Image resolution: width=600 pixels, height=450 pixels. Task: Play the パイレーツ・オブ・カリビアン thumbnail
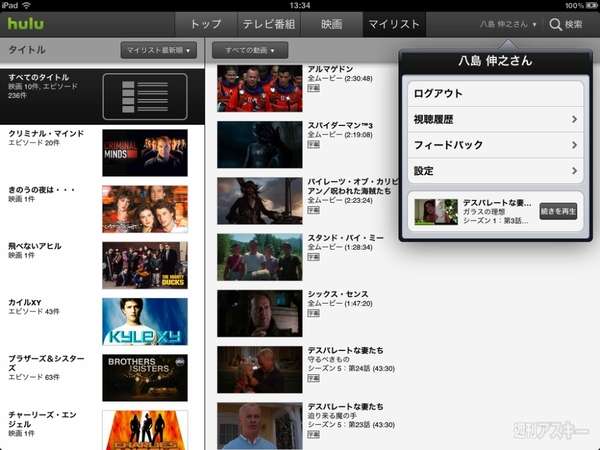click(x=260, y=201)
